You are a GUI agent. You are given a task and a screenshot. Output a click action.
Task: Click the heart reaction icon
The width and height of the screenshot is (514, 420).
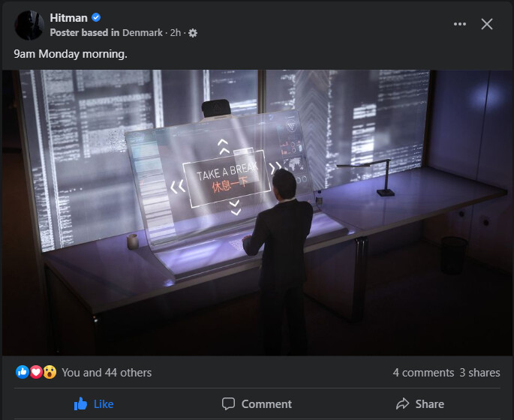36,372
